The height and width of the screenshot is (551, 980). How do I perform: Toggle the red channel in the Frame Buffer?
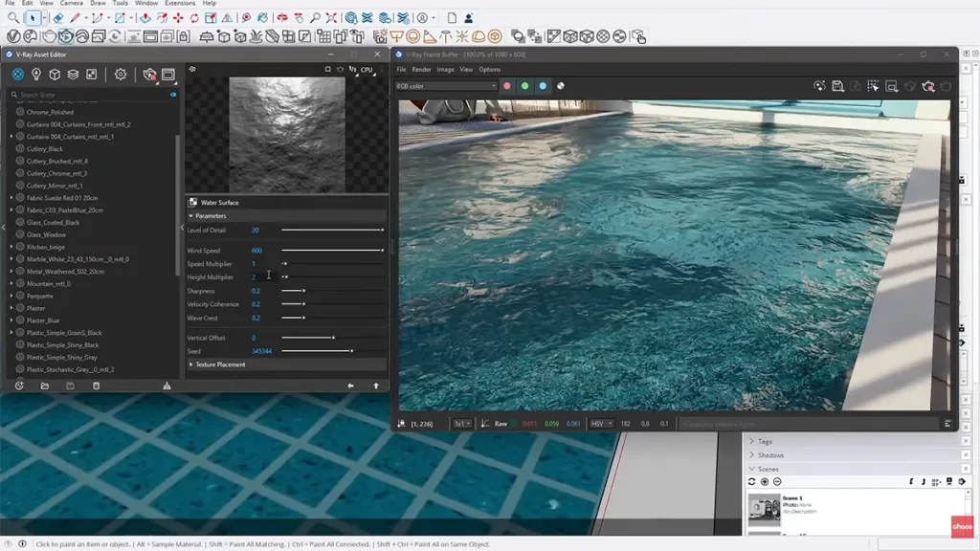pos(506,86)
